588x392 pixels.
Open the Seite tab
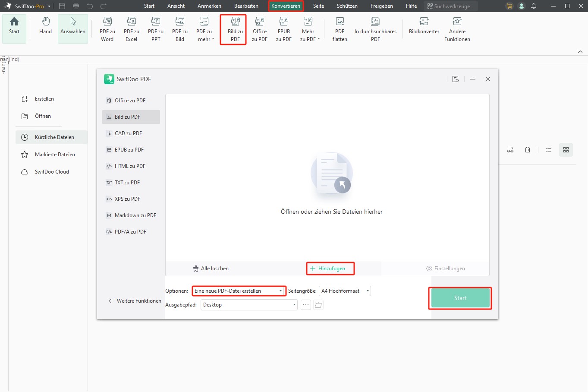coord(318,6)
